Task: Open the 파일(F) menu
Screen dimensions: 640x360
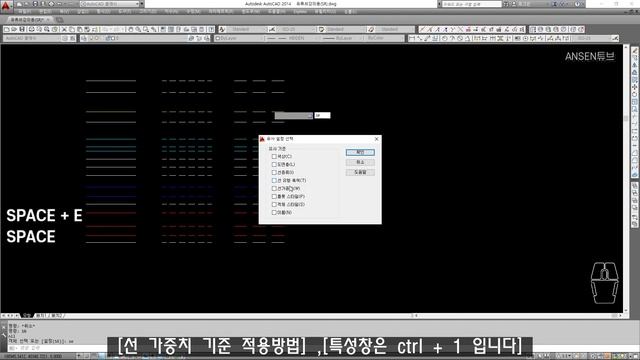Action: pyautogui.click(x=24, y=12)
